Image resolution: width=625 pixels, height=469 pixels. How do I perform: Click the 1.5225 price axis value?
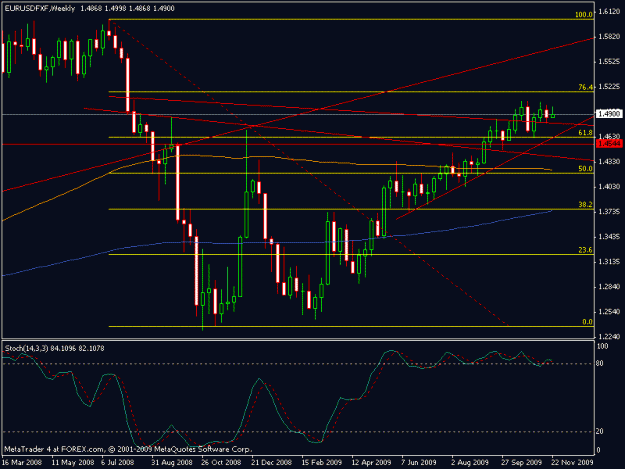tap(609, 87)
